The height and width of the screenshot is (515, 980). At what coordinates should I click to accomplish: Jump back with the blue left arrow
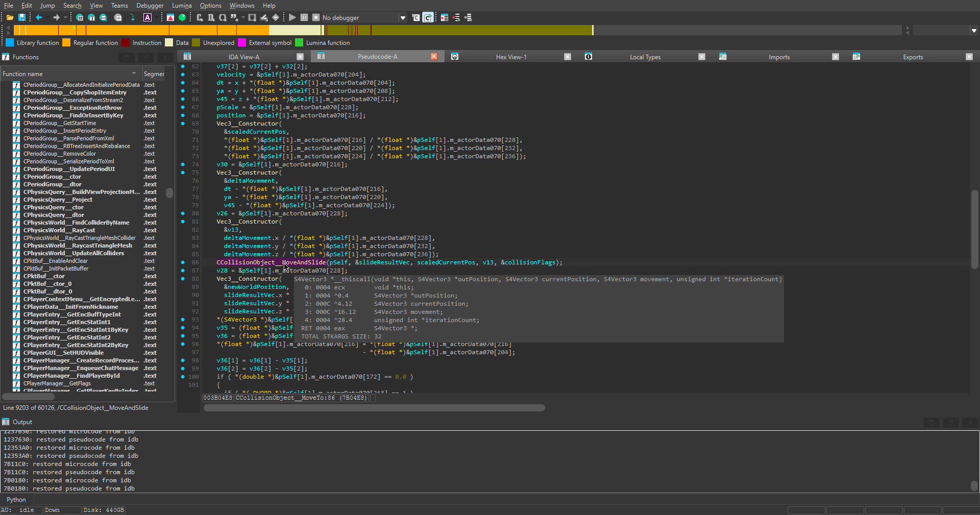(x=39, y=17)
